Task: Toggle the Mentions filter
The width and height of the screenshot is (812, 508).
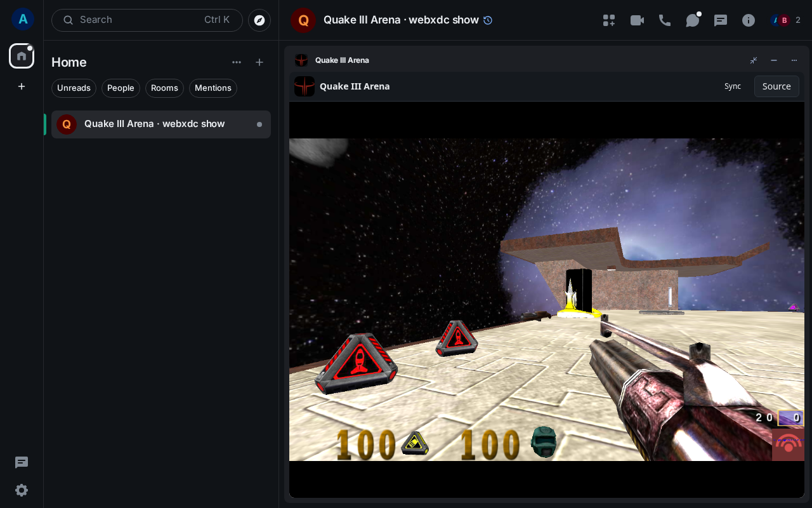Action: click(x=213, y=88)
